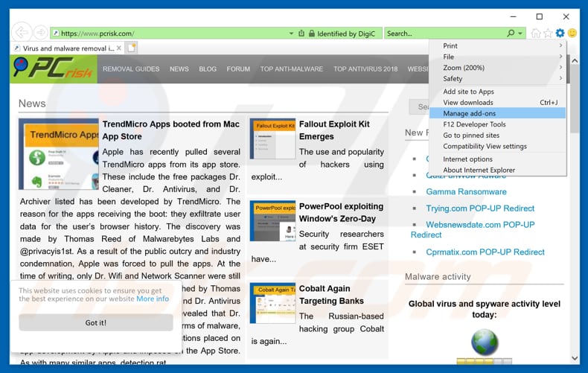Expand the address bar dropdown arrow
Screen dimensions: 588x373
[291, 34]
